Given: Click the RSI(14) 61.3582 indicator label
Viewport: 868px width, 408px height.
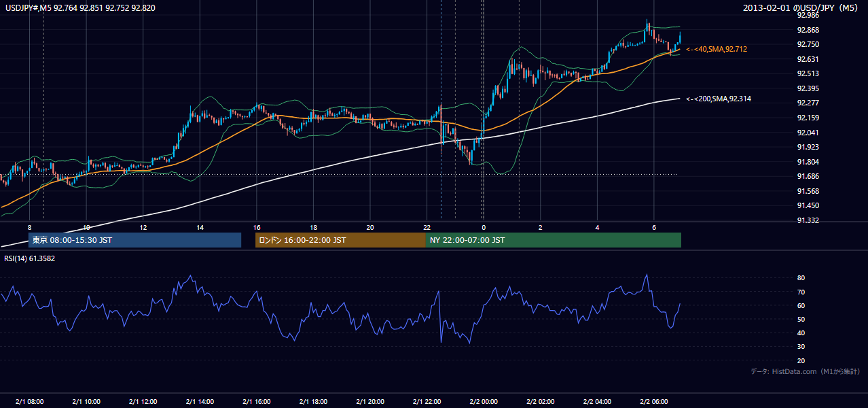Looking at the screenshot, I should [30, 258].
